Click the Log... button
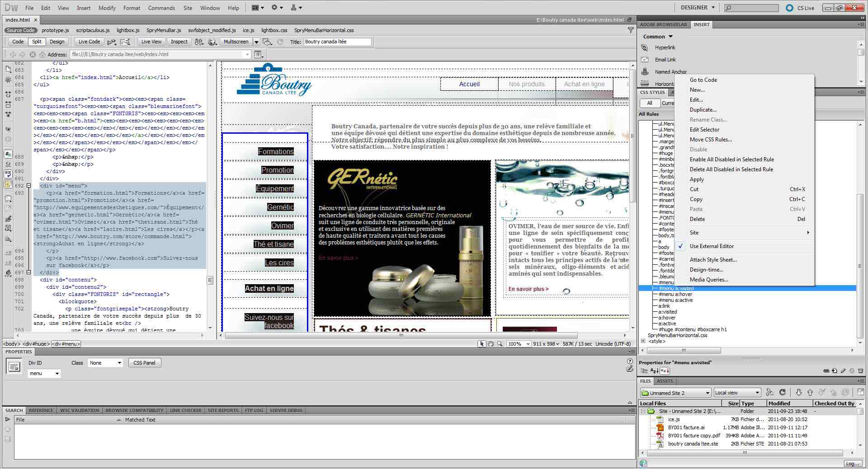The width and height of the screenshot is (868, 469). click(x=853, y=464)
